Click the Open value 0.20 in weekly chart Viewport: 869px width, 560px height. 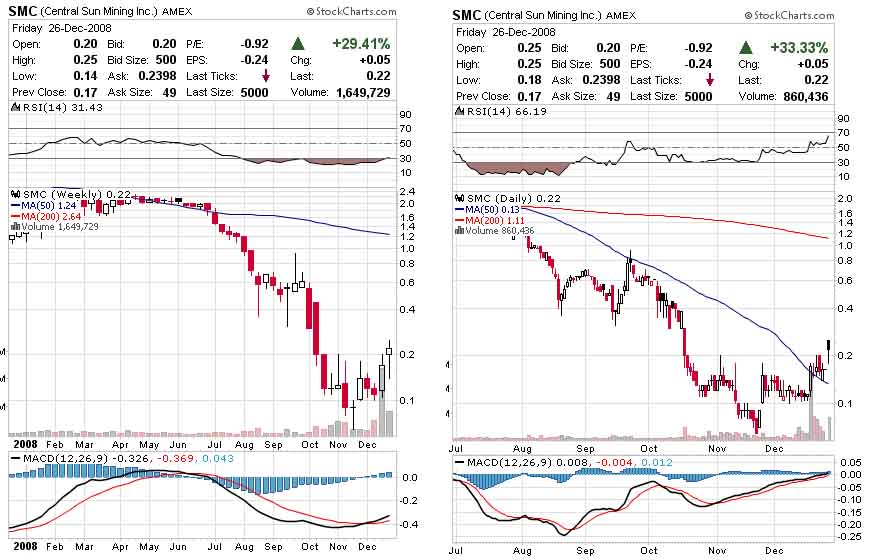point(85,44)
